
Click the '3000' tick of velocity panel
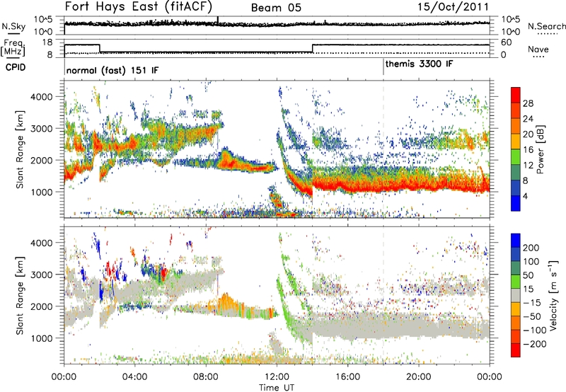coord(41,275)
